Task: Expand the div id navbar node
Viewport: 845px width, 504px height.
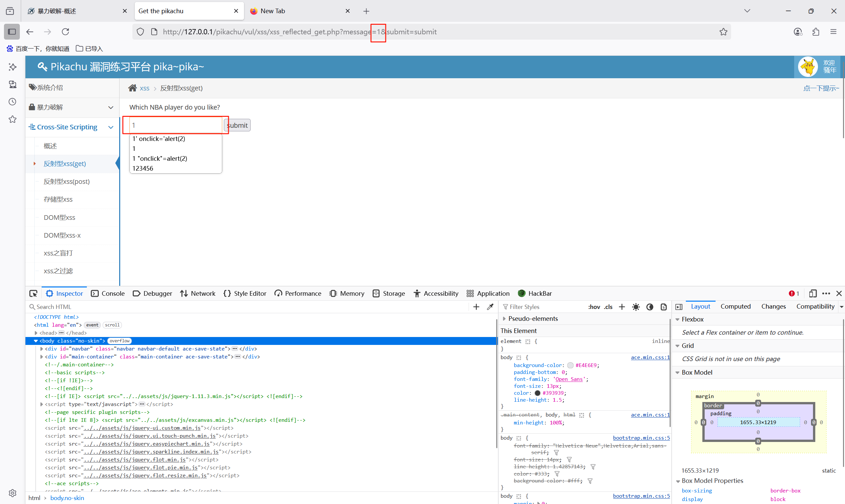Action: [42, 349]
